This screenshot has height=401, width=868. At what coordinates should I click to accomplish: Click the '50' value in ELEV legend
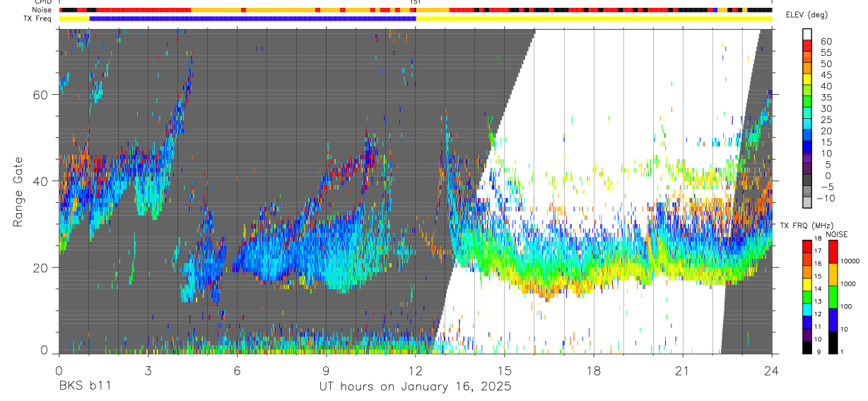826,64
